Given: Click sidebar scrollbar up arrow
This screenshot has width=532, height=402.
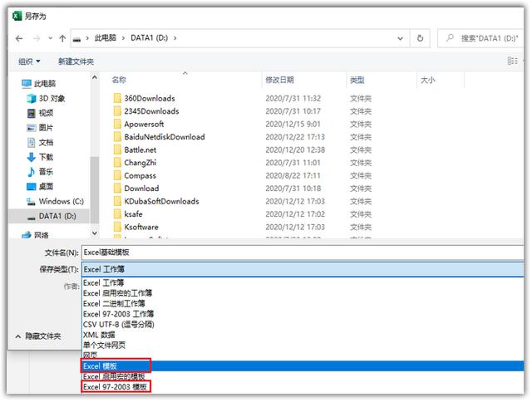Looking at the screenshot, I should point(95,77).
